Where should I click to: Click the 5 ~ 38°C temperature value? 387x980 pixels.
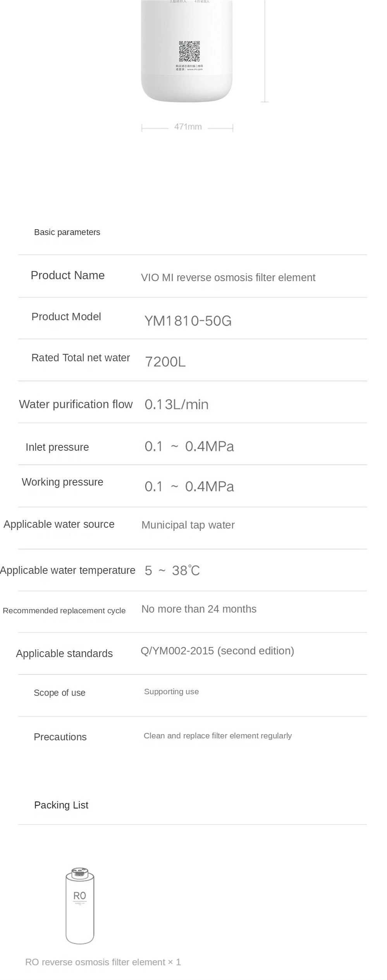click(172, 571)
